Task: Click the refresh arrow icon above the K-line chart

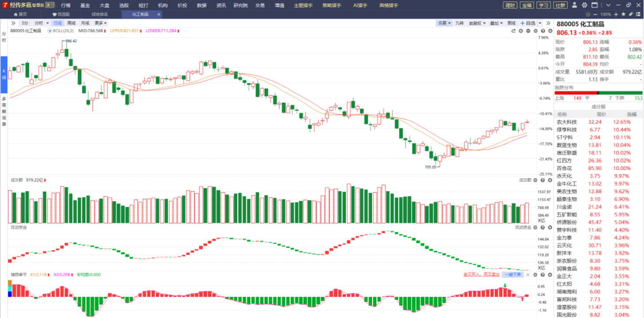Action: [513, 31]
